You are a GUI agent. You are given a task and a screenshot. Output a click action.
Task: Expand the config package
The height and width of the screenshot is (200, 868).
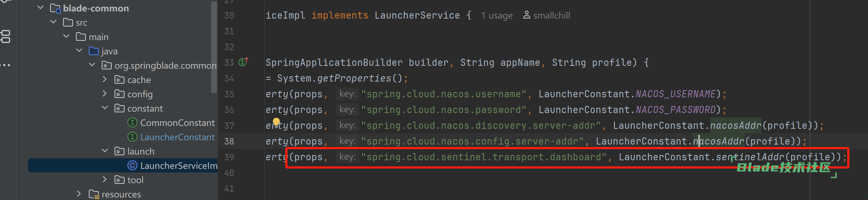(x=105, y=93)
